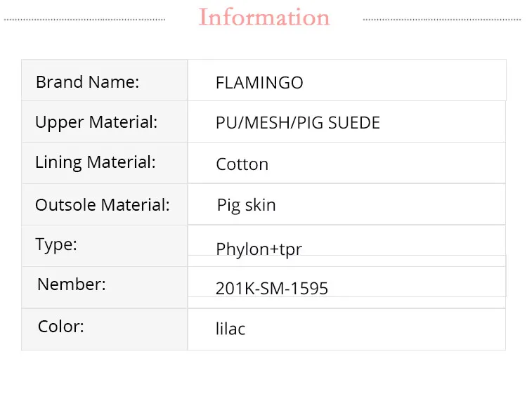
Task: Click the 201K-SM-1595 model number
Action: [272, 288]
